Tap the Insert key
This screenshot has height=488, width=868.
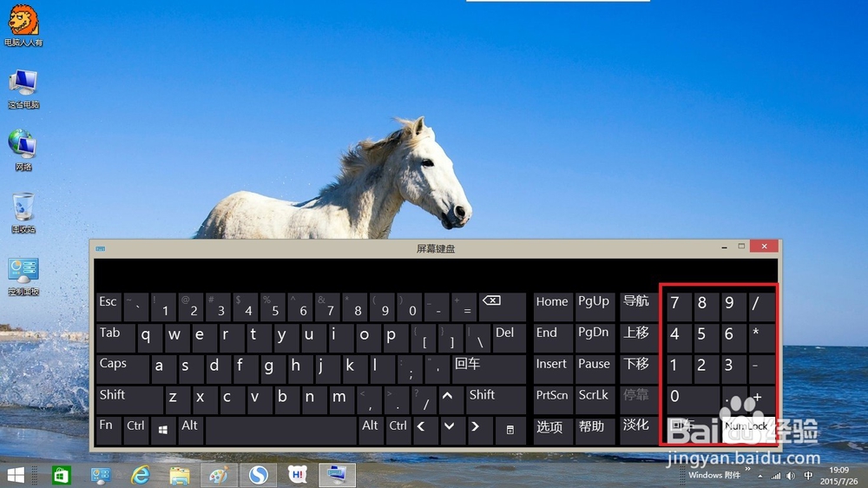[x=552, y=368]
